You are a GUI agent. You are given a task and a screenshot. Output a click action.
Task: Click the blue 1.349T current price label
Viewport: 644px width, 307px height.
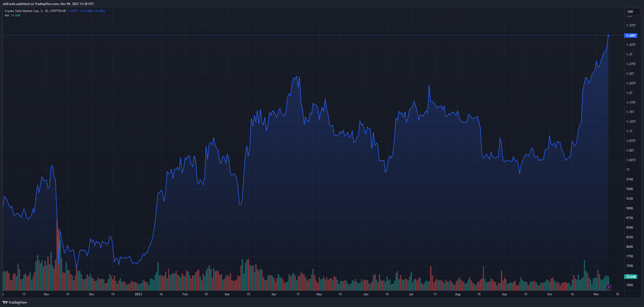pos(631,35)
